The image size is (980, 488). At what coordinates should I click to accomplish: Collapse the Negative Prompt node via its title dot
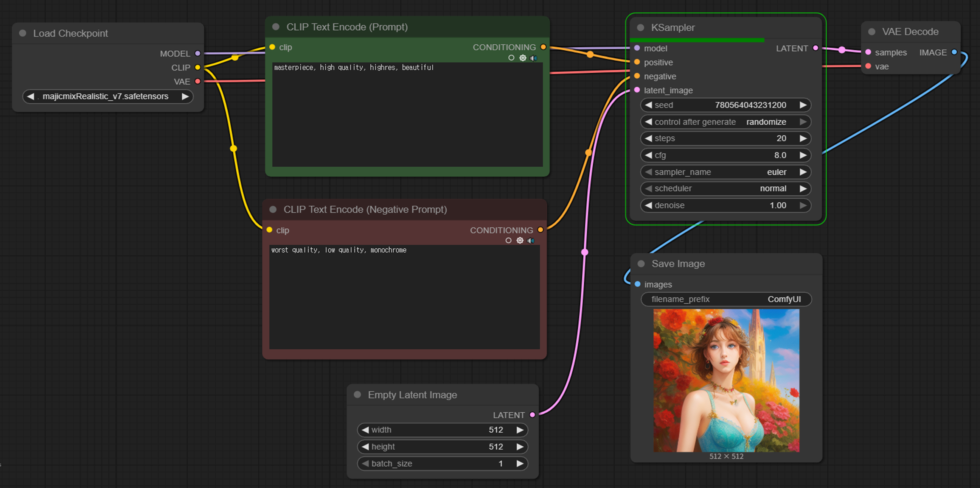(x=273, y=210)
